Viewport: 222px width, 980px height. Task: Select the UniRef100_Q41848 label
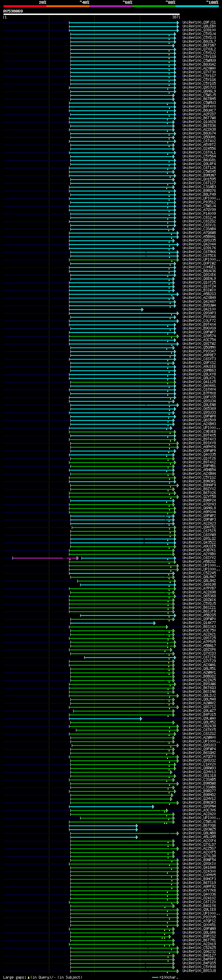point(199,868)
